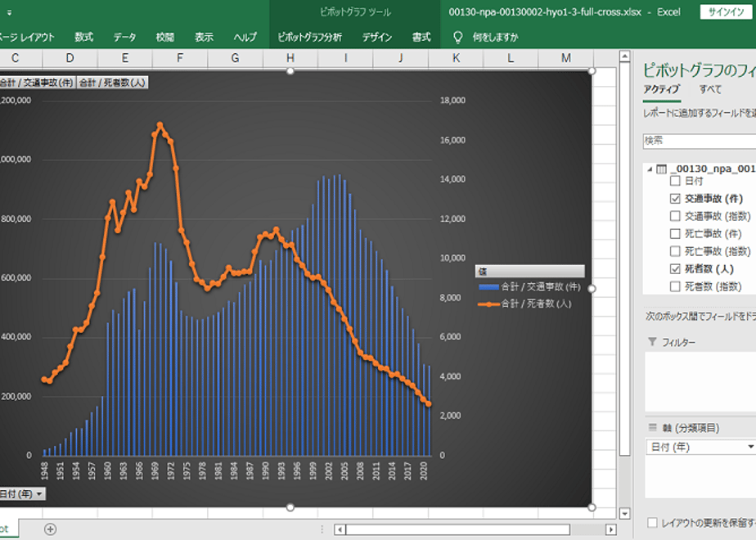Enable the 死亡事故 (指数) field
This screenshot has height=540, width=756.
tap(676, 251)
